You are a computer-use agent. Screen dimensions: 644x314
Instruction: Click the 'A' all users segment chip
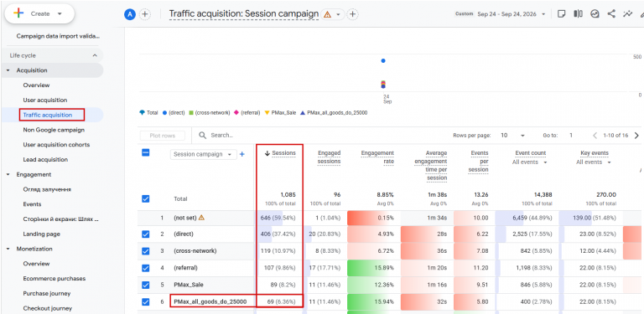(130, 14)
